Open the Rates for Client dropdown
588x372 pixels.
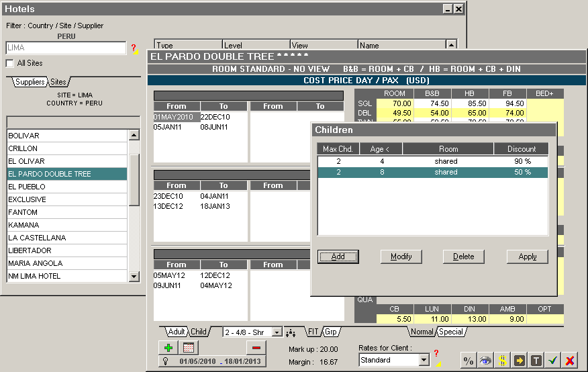pyautogui.click(x=424, y=361)
